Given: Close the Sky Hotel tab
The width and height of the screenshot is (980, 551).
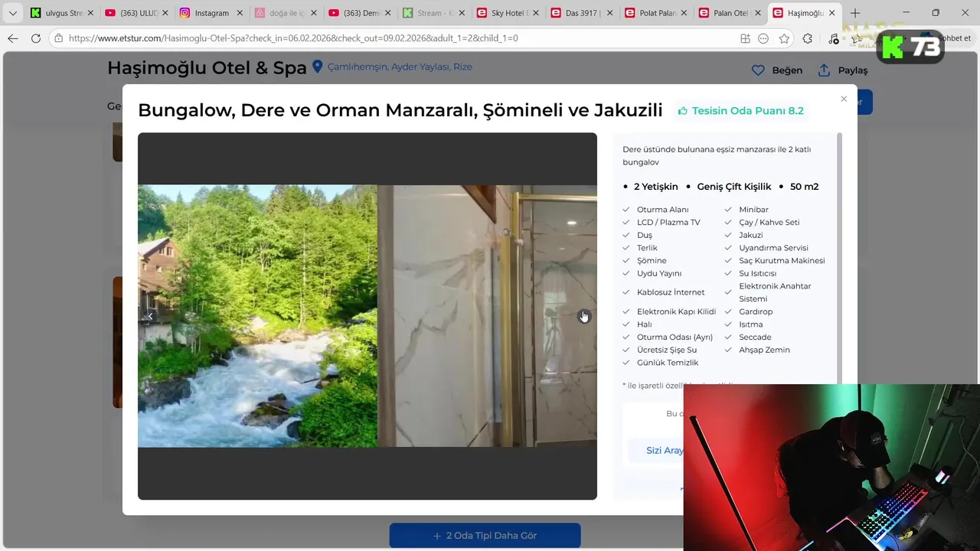Looking at the screenshot, I should (536, 13).
